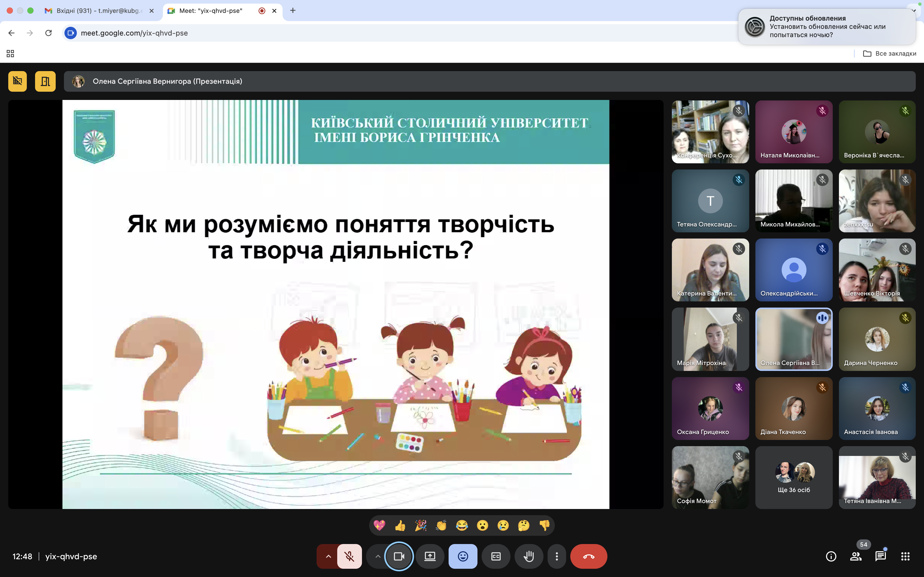Click the meet.google.com address bar

134,33
